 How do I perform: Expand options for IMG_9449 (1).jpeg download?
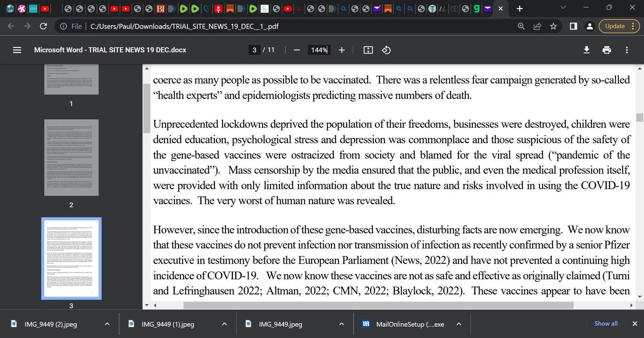click(224, 324)
